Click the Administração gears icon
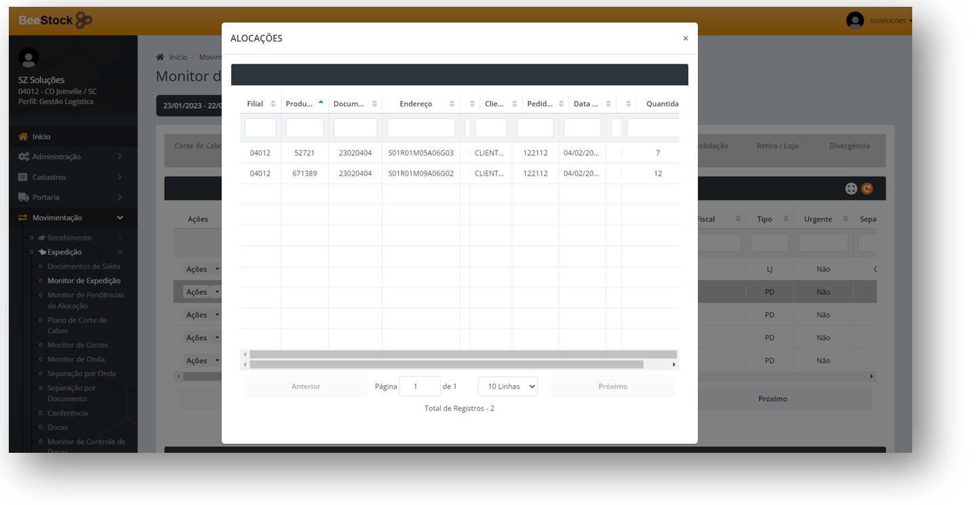 (23, 157)
